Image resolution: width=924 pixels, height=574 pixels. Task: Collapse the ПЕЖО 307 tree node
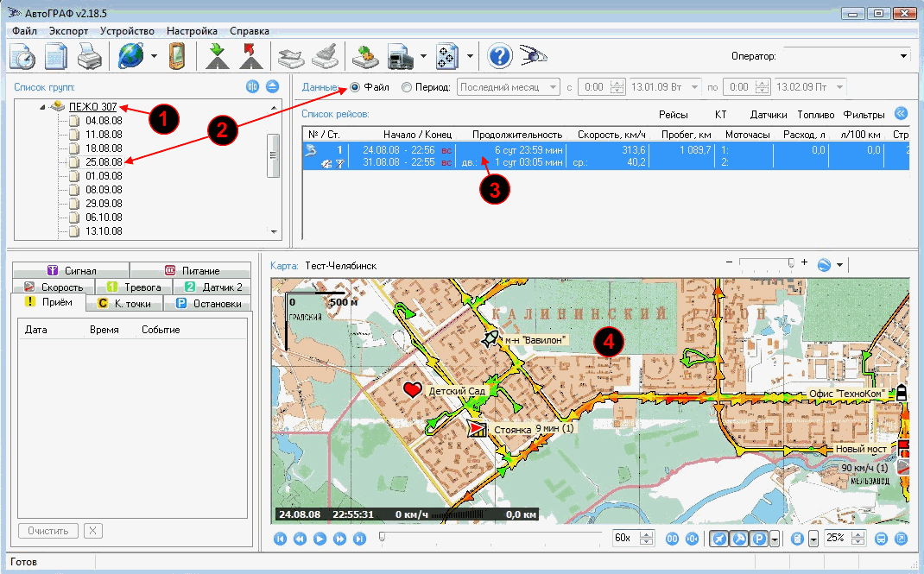click(41, 107)
